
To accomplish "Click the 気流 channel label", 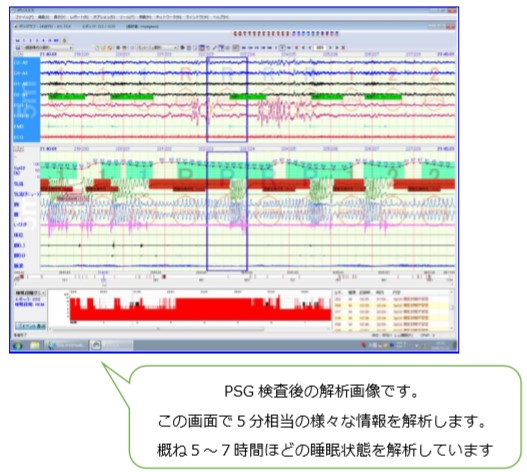I will (x=18, y=184).
